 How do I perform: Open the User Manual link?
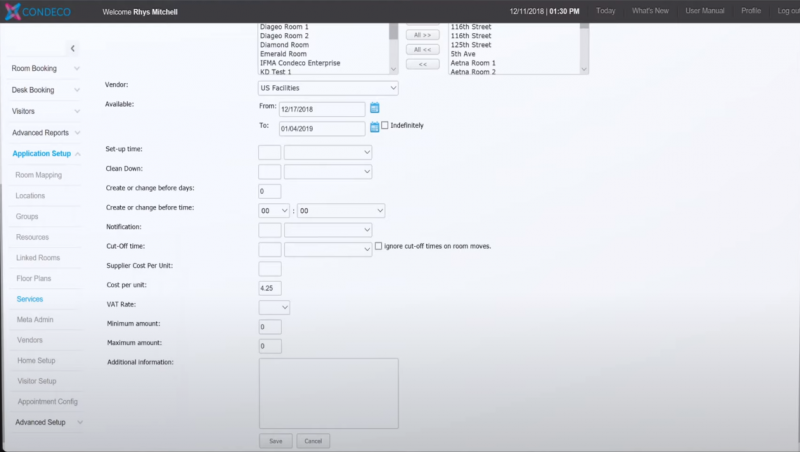coord(705,11)
